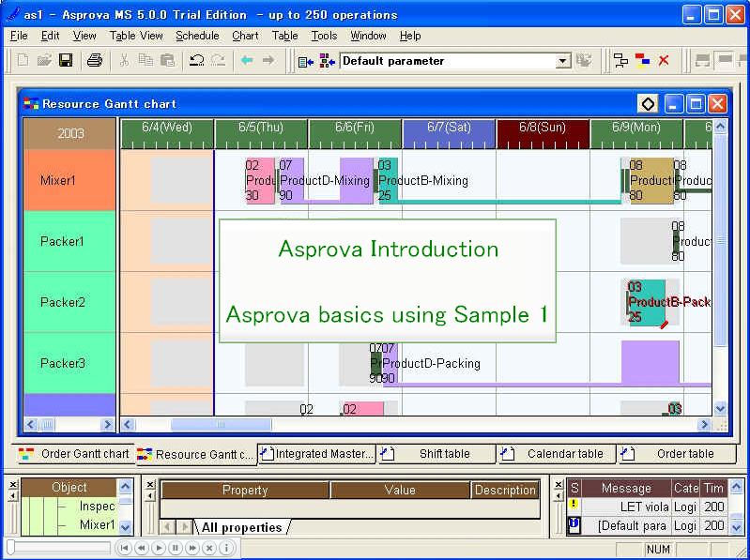Go forward with the right arrow icon

(x=268, y=60)
